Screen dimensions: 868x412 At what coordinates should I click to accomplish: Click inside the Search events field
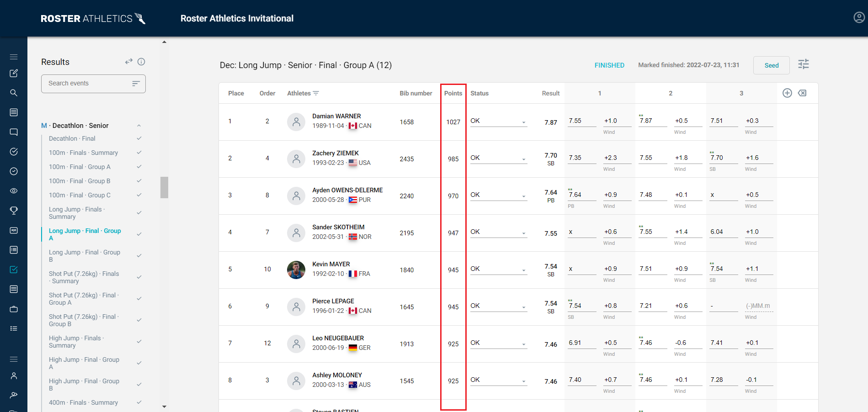pyautogui.click(x=82, y=83)
